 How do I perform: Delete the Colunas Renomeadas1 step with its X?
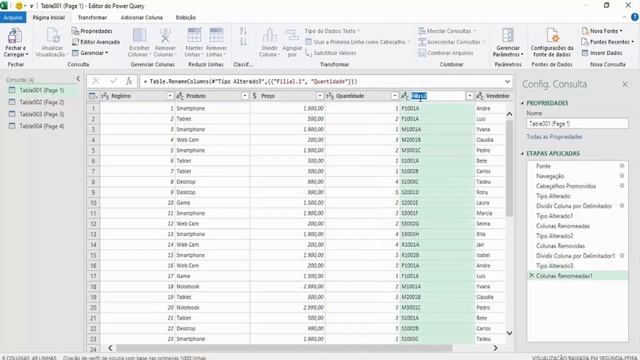tap(531, 276)
